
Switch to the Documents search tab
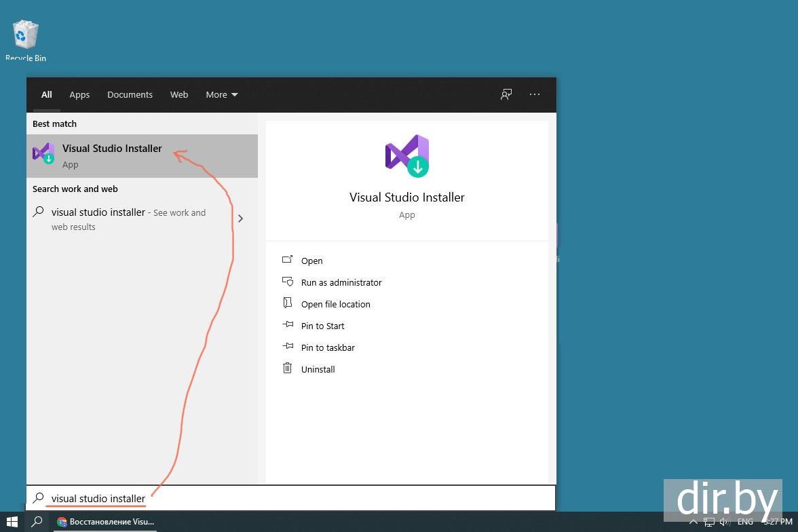130,95
